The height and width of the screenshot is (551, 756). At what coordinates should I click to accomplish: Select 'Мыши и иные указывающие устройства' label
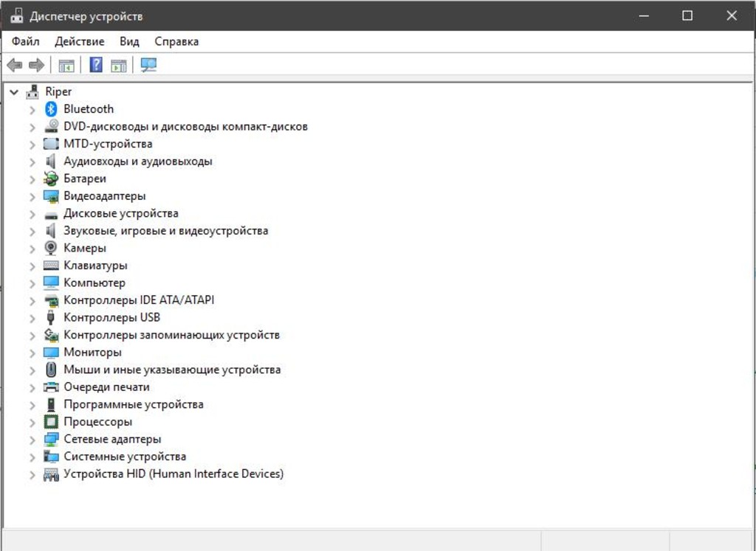click(x=172, y=370)
